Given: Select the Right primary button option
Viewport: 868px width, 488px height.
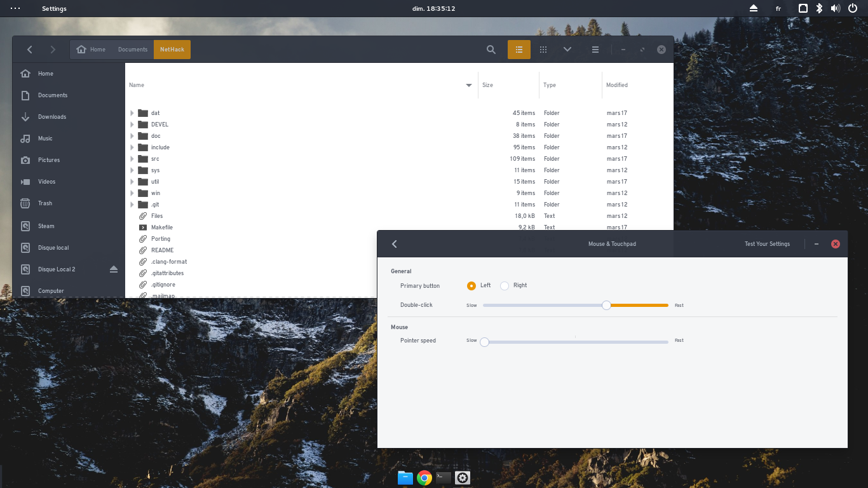Looking at the screenshot, I should coord(505,285).
